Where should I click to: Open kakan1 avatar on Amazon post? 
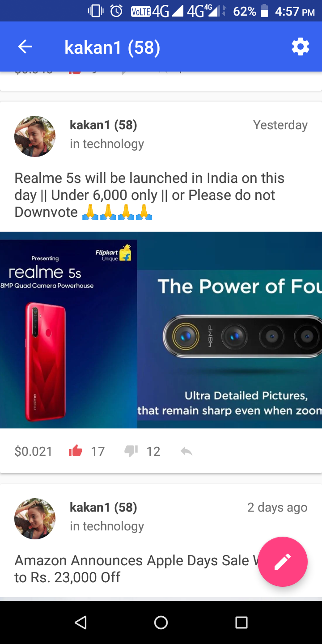coord(35,519)
